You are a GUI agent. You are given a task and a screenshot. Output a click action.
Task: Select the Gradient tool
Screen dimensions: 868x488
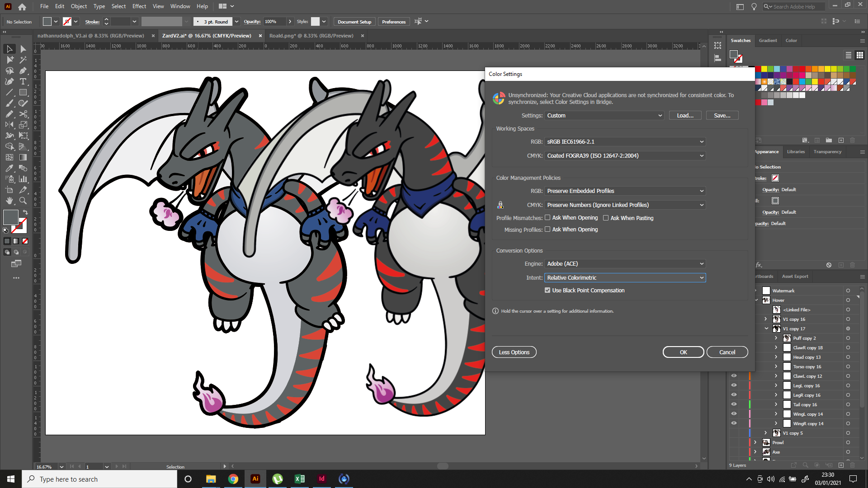(x=23, y=157)
